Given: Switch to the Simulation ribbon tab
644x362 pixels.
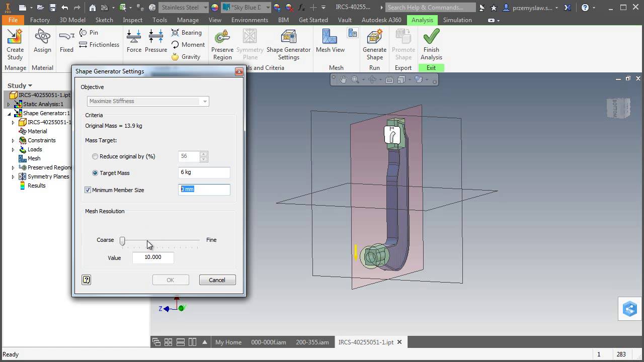Looking at the screenshot, I should pos(457,20).
